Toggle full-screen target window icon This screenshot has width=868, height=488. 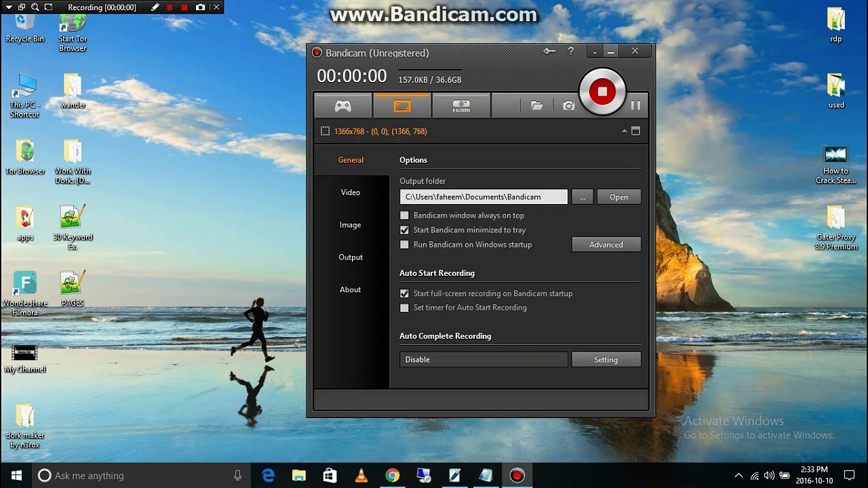pos(635,131)
